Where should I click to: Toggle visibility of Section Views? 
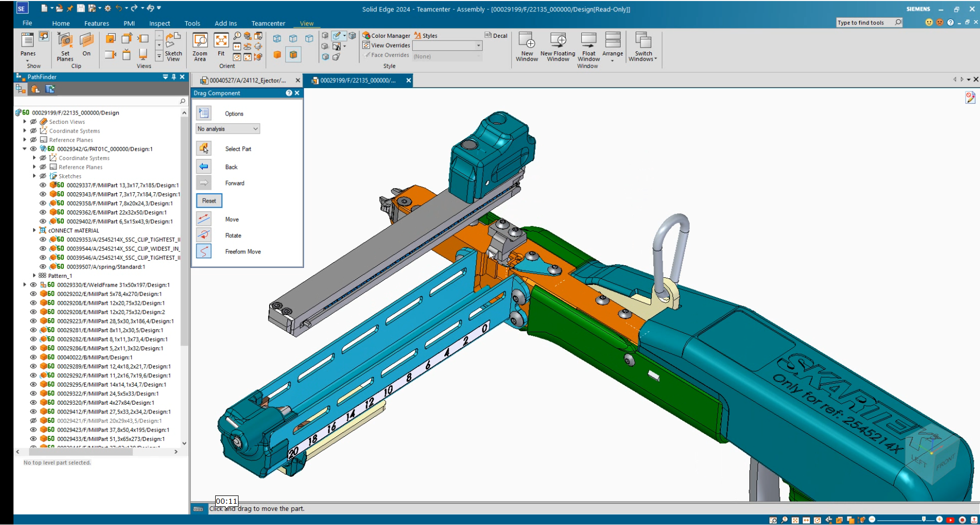(33, 122)
